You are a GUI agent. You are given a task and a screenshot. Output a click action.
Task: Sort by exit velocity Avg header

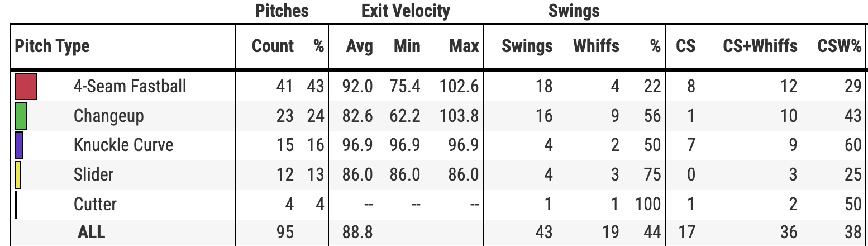tap(359, 46)
